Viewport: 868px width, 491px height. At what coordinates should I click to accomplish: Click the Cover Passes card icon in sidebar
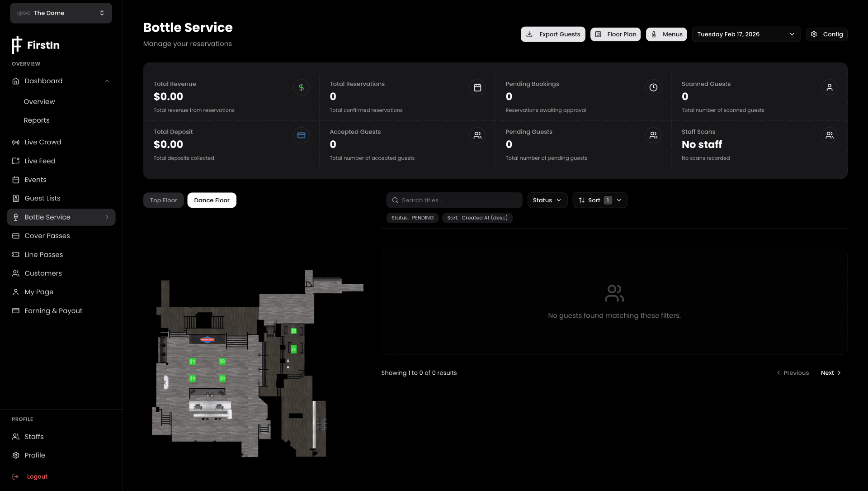point(16,236)
